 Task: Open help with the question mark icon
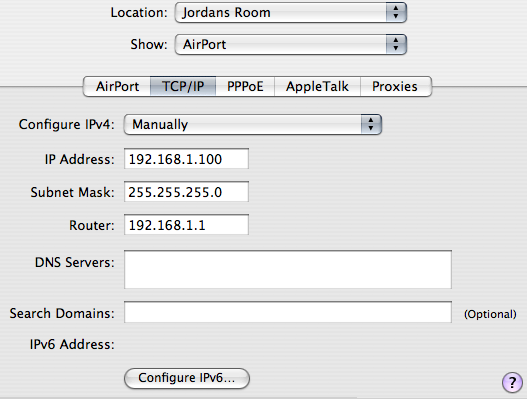(512, 382)
